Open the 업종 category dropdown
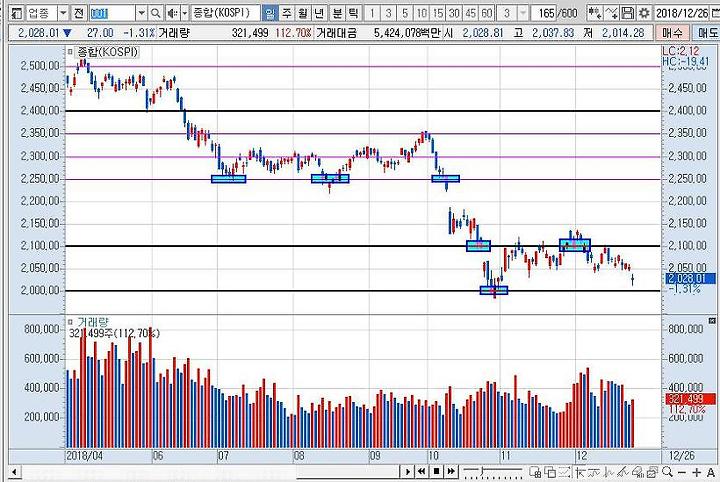720x482 pixels. (63, 13)
